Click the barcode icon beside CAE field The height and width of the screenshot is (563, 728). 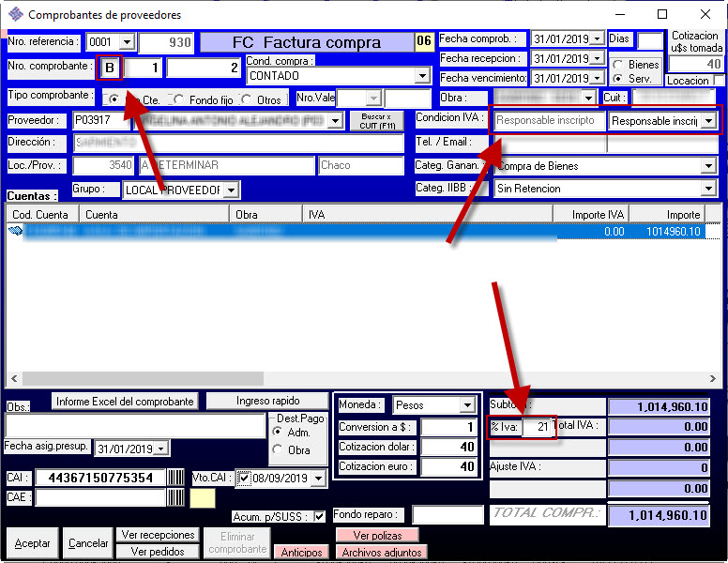pos(176,497)
